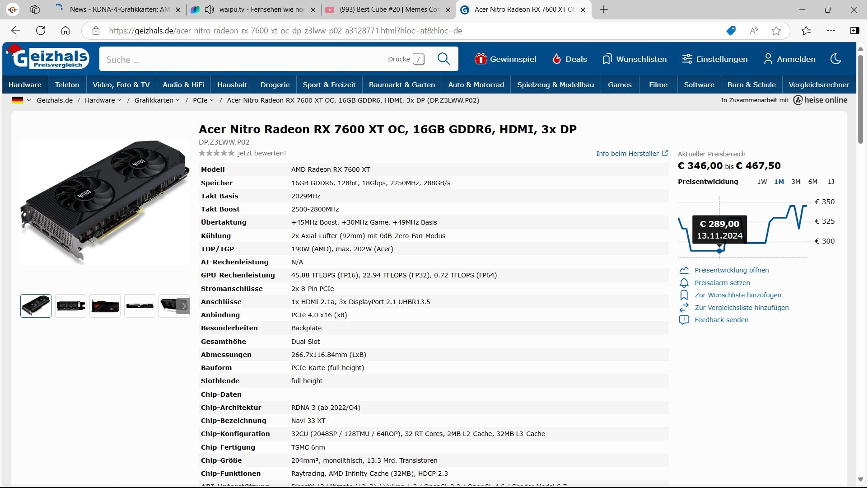Open the Software category menu
Image resolution: width=868 pixels, height=488 pixels.
pyautogui.click(x=699, y=85)
